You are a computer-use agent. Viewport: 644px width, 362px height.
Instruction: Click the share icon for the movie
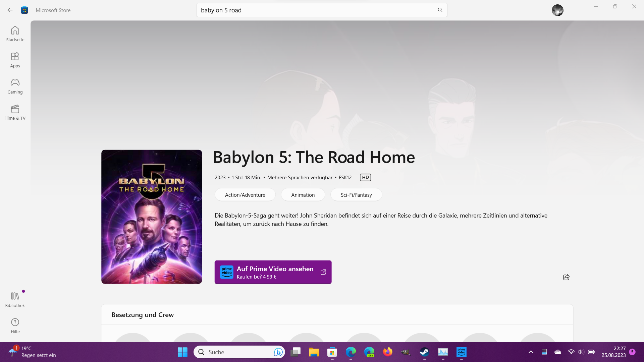click(566, 277)
